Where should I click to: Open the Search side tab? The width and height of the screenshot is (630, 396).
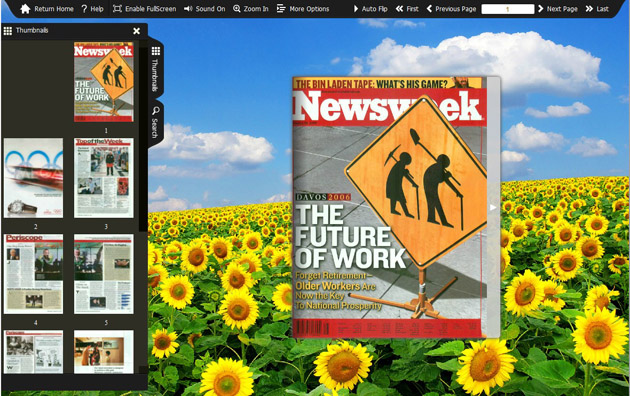[x=155, y=122]
